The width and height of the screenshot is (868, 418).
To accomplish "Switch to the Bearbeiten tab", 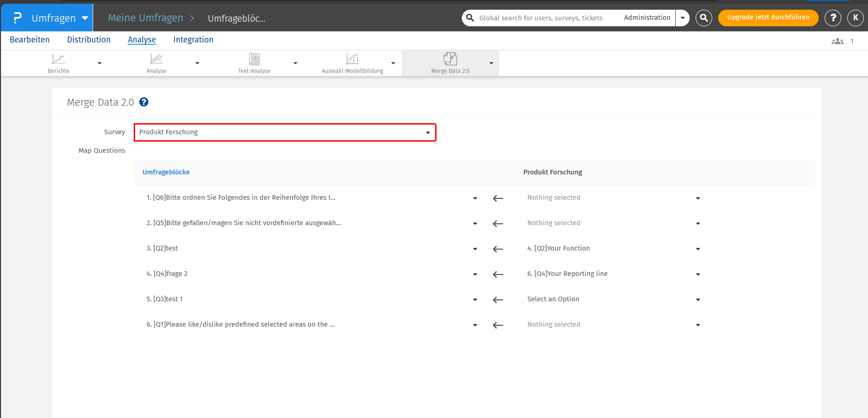I will click(x=30, y=40).
